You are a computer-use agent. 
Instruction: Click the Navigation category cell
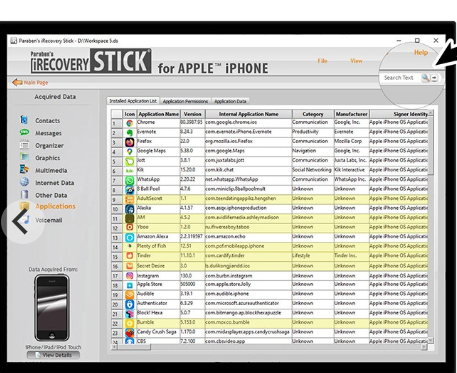click(313, 151)
